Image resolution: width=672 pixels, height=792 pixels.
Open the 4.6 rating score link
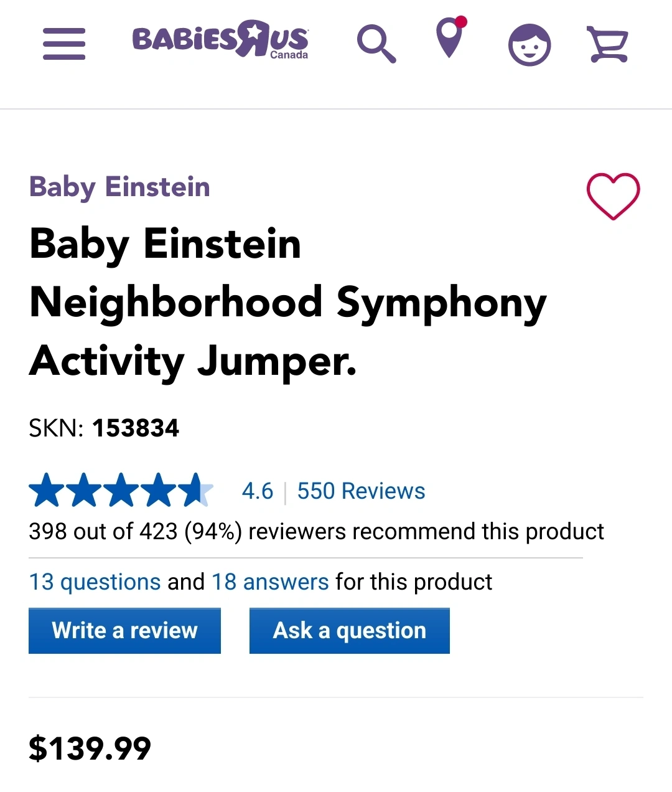tap(258, 491)
